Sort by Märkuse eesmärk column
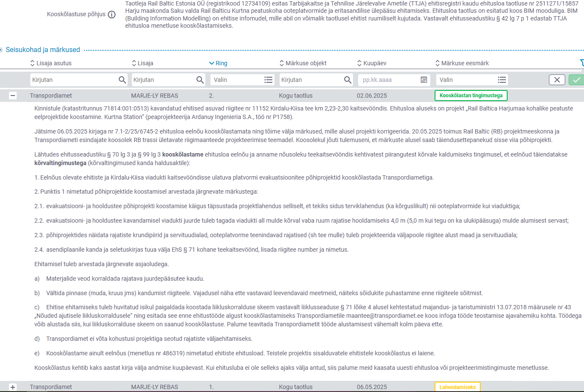584x392 pixels. 462,63
